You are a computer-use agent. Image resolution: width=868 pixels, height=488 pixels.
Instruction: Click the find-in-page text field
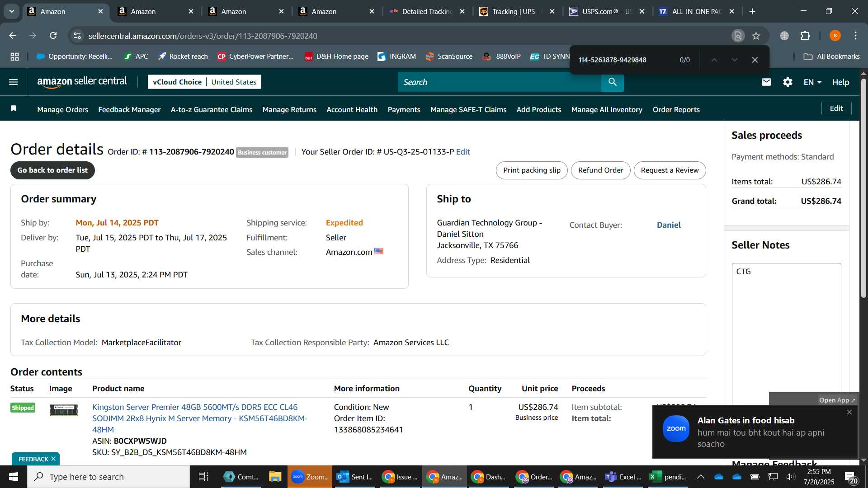[x=626, y=60]
